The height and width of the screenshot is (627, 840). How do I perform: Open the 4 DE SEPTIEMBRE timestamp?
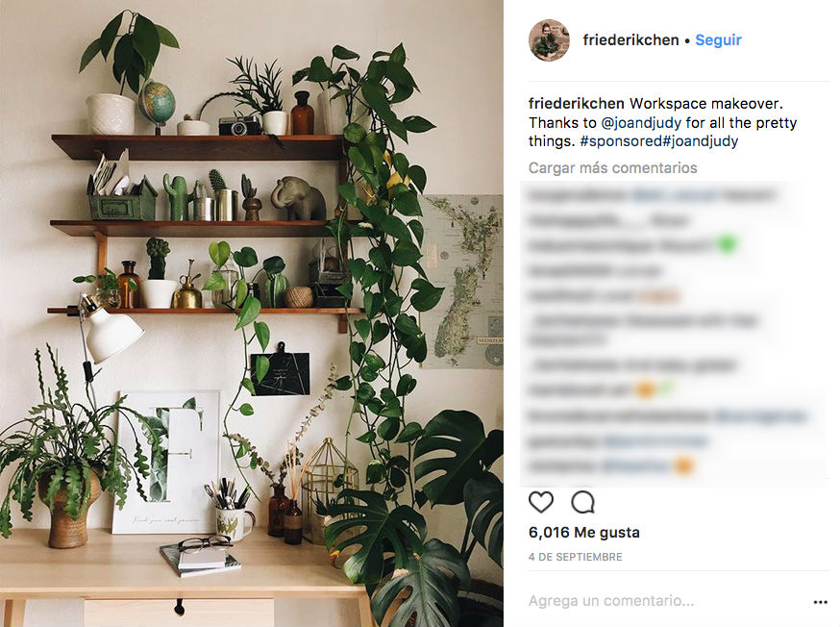[576, 557]
